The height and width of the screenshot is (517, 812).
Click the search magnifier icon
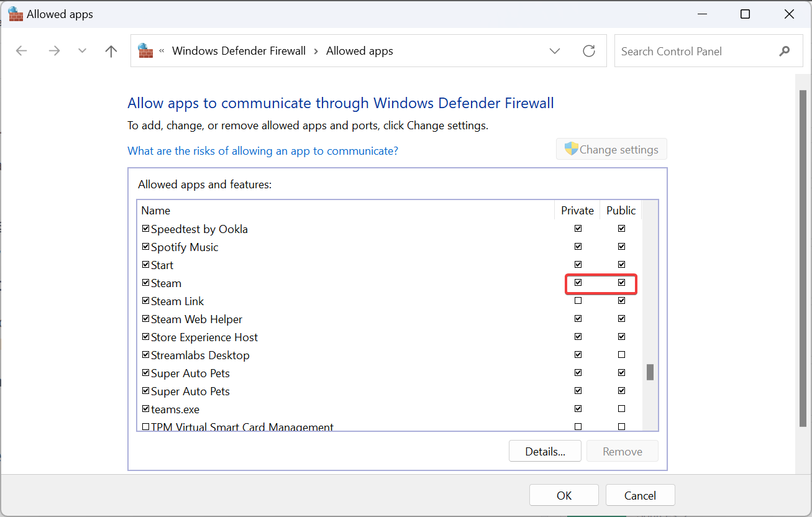tap(785, 51)
